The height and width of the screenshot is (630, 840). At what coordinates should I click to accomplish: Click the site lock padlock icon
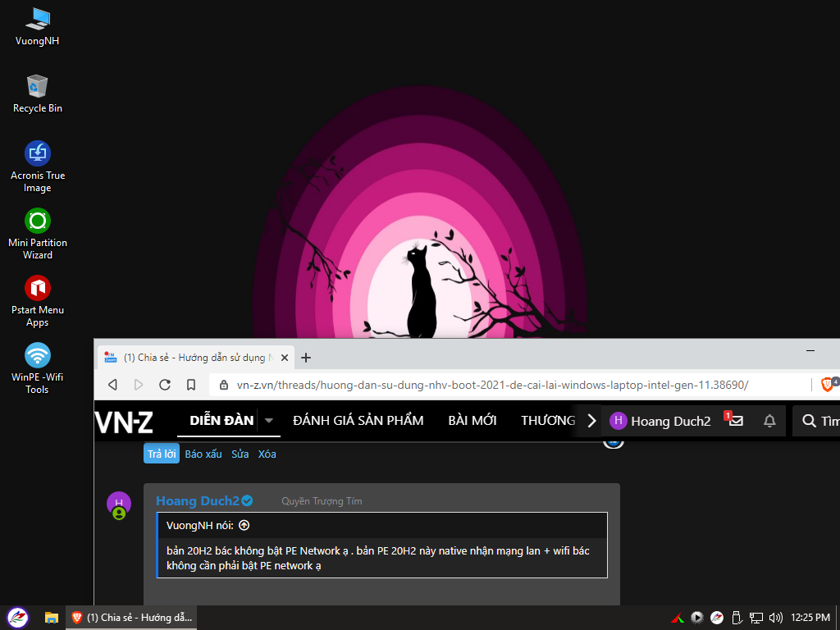tap(224, 386)
